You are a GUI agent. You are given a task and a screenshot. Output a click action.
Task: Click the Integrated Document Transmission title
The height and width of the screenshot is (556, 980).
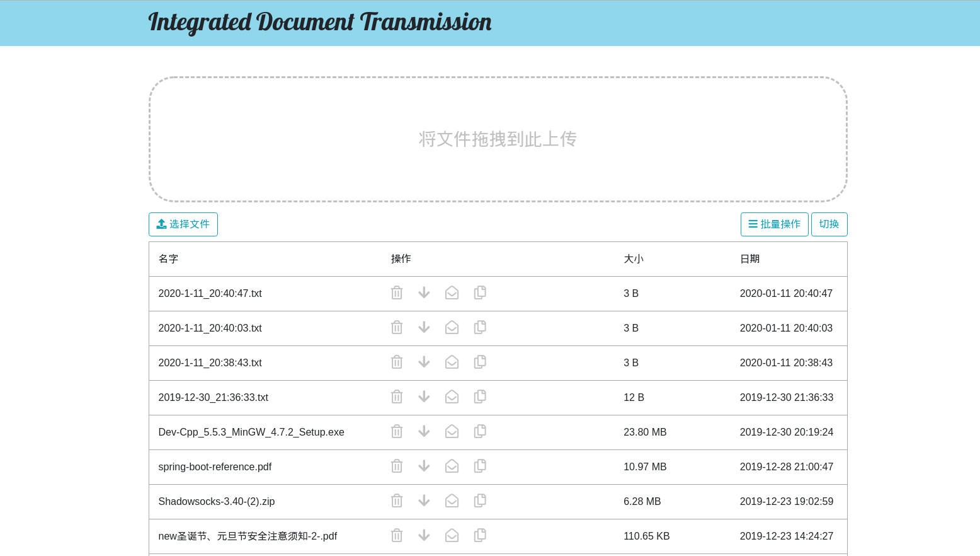[320, 22]
